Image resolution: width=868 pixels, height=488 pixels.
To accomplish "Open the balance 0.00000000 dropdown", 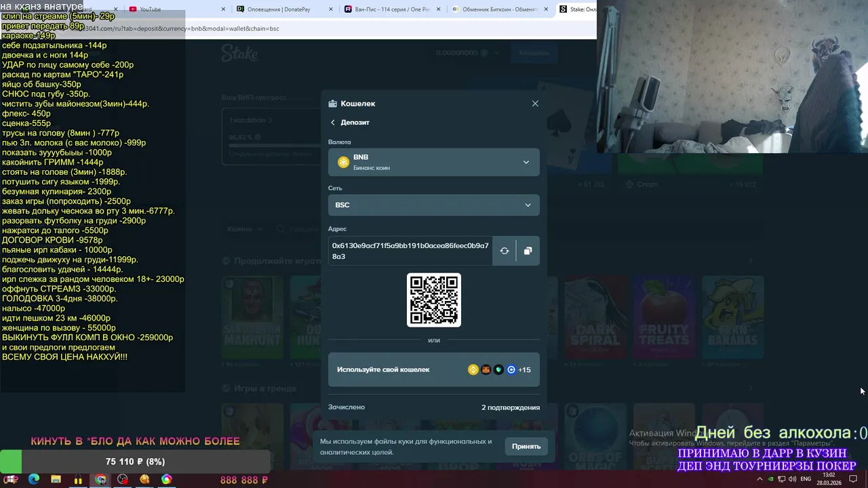I will pos(468,53).
